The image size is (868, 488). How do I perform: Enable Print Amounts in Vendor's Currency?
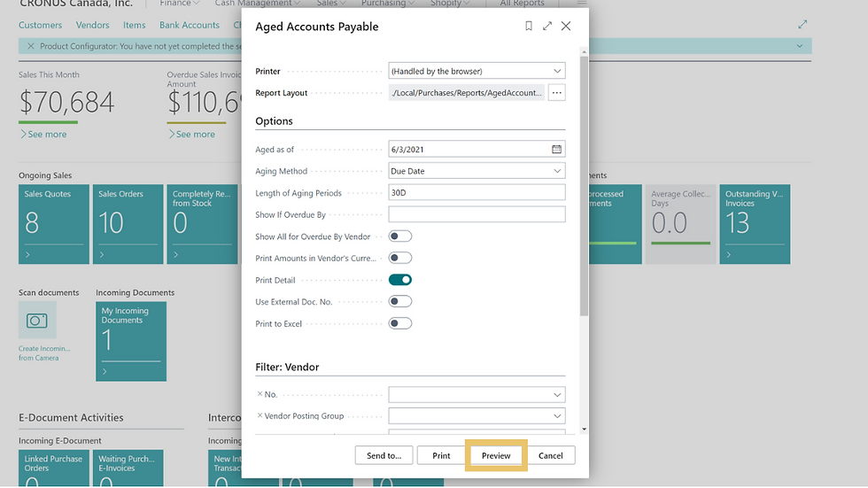tap(400, 258)
